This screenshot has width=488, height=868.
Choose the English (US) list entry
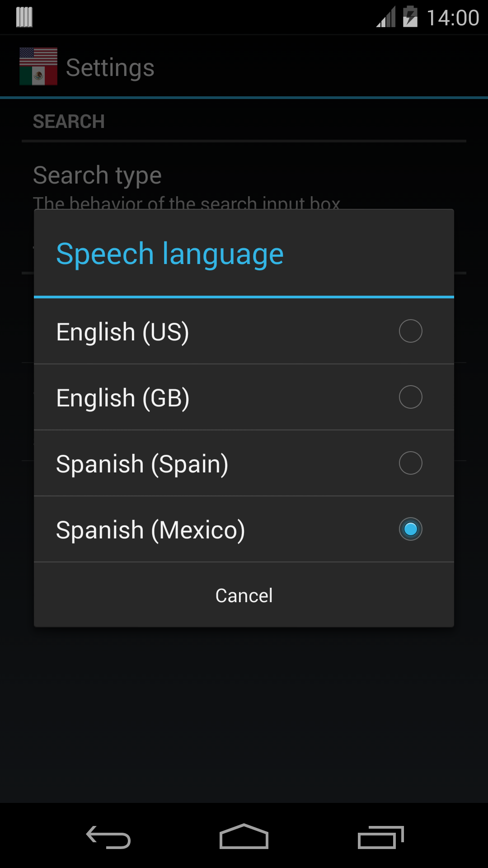point(244,331)
